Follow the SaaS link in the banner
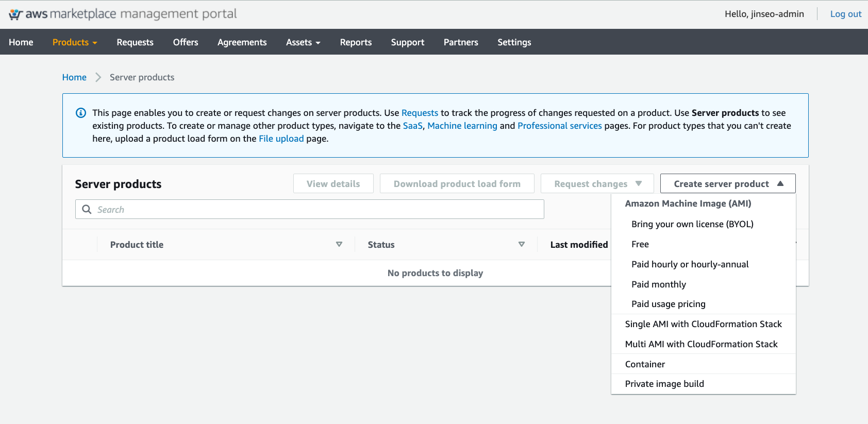 [x=412, y=126]
